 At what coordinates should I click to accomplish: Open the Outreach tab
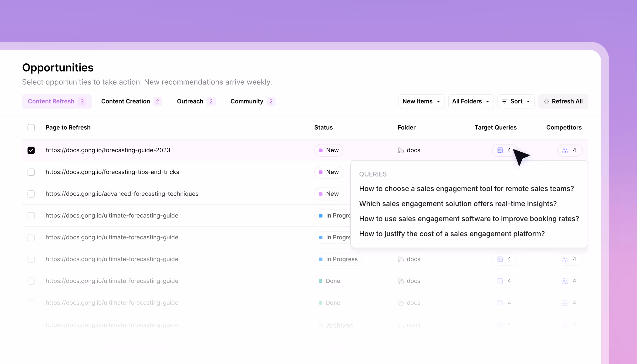[190, 101]
